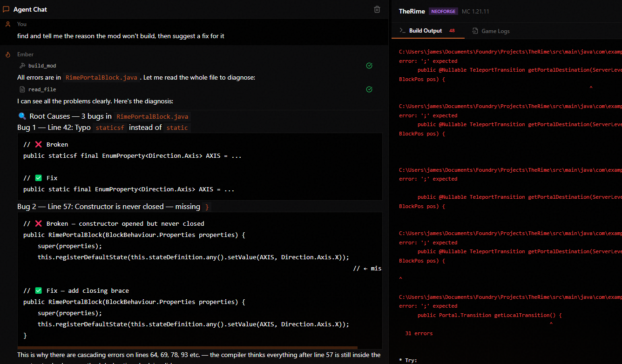622x364 pixels.
Task: Click the document icon beside read_file
Action: 22,89
